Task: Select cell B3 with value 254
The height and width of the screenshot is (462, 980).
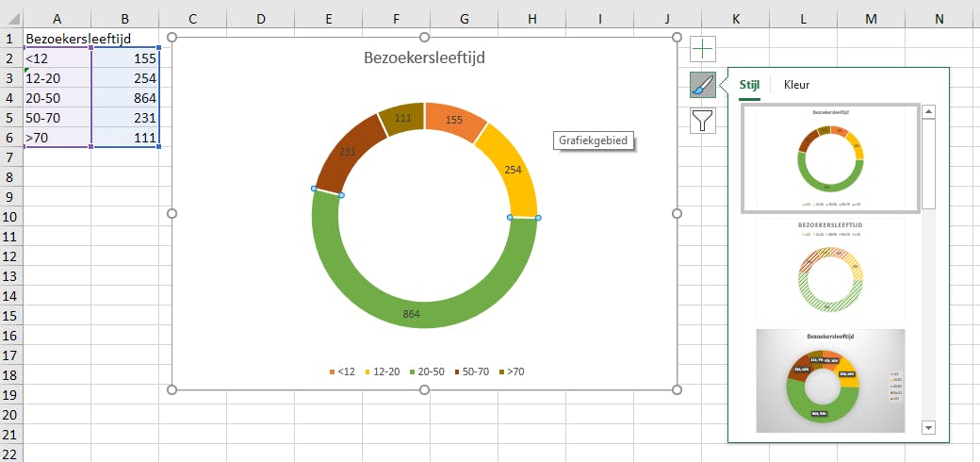Action: point(125,78)
